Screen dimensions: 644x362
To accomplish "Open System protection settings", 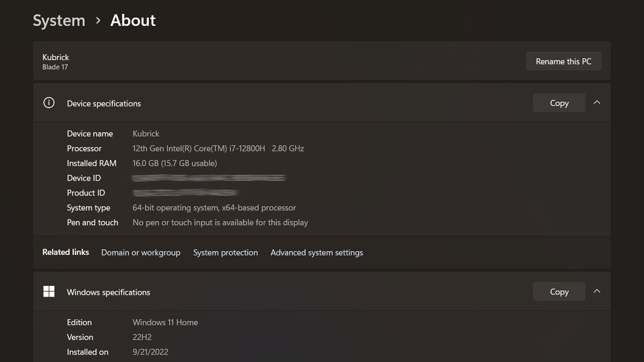I will tap(226, 252).
